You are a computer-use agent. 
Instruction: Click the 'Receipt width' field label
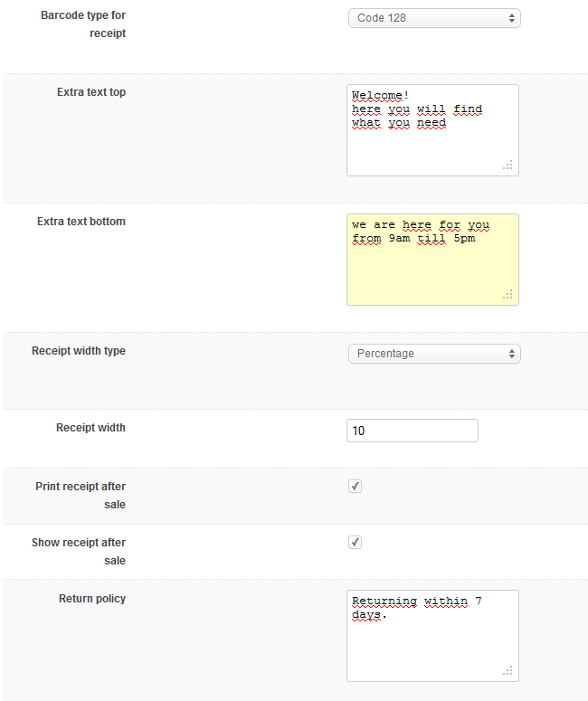click(90, 428)
